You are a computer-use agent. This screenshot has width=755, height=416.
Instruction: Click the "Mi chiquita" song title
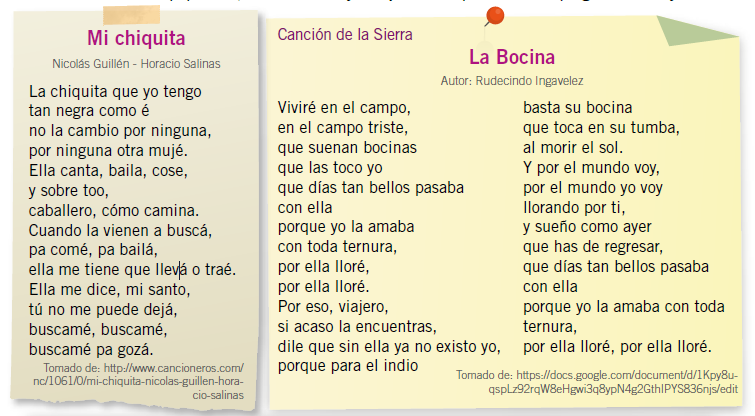click(x=136, y=39)
